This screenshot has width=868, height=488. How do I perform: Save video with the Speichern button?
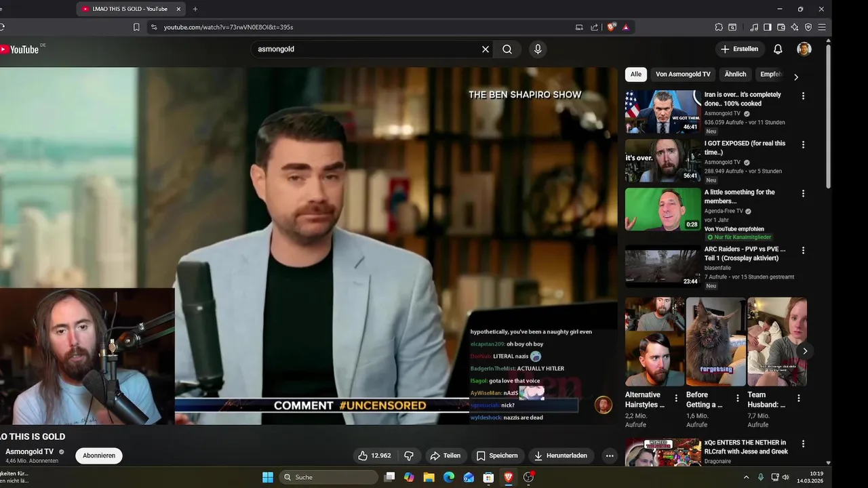click(x=497, y=455)
